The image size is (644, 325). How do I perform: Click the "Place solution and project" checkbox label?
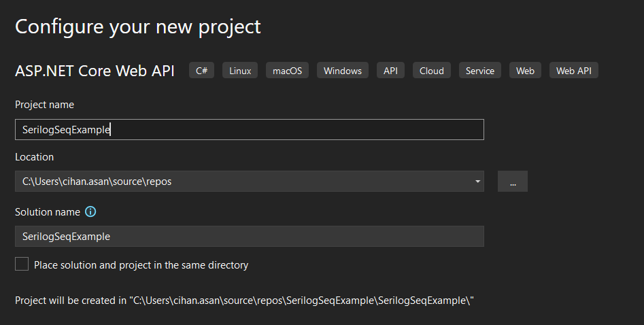[141, 265]
